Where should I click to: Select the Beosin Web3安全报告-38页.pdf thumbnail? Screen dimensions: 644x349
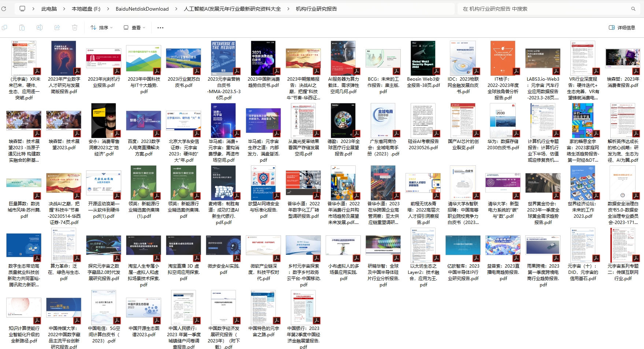click(x=423, y=58)
